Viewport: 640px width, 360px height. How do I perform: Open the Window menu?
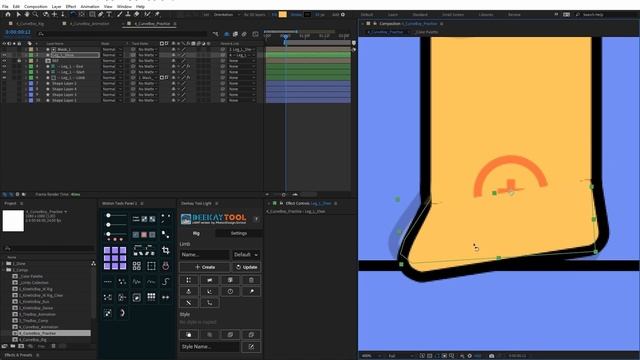pyautogui.click(x=124, y=7)
